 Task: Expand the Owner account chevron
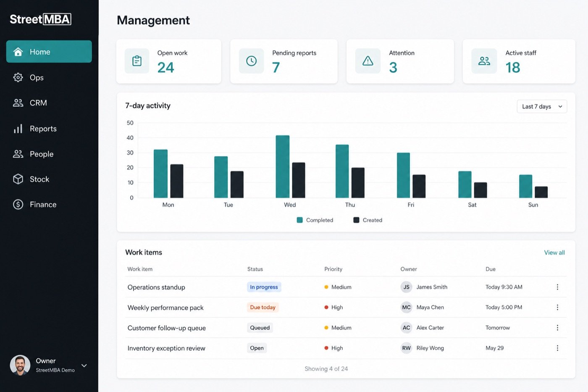84,366
